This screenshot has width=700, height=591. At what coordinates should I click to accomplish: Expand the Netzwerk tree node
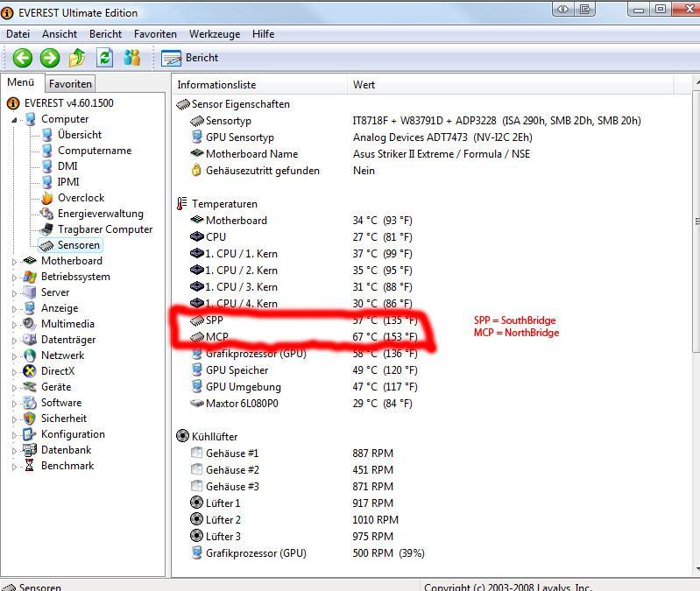click(14, 356)
